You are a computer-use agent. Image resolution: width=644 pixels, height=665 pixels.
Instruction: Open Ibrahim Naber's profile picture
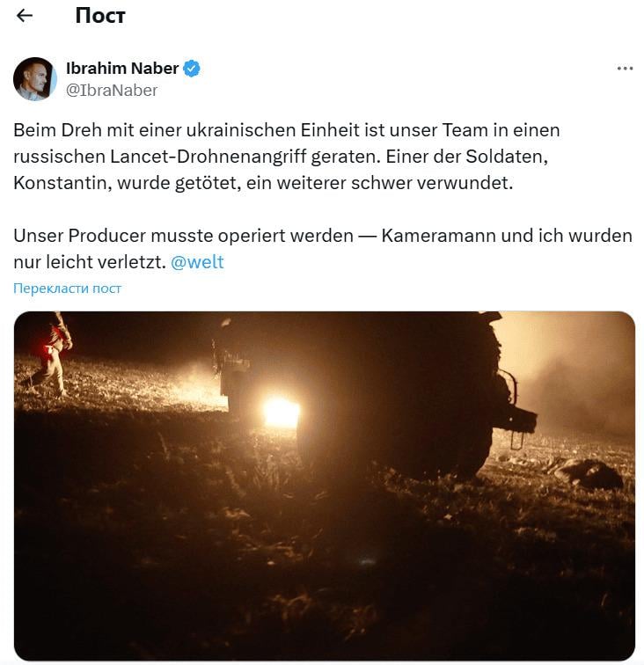35,79
